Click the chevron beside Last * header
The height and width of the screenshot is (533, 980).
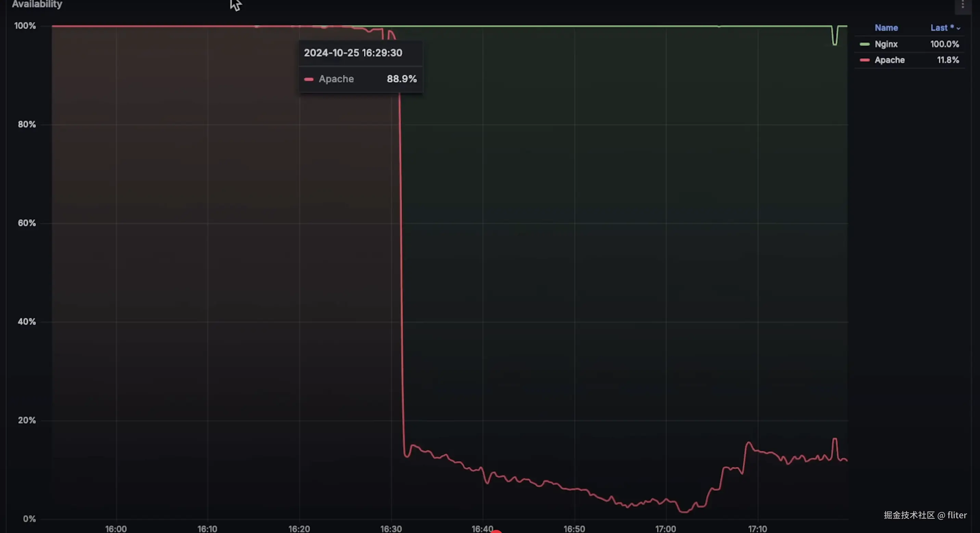(958, 28)
